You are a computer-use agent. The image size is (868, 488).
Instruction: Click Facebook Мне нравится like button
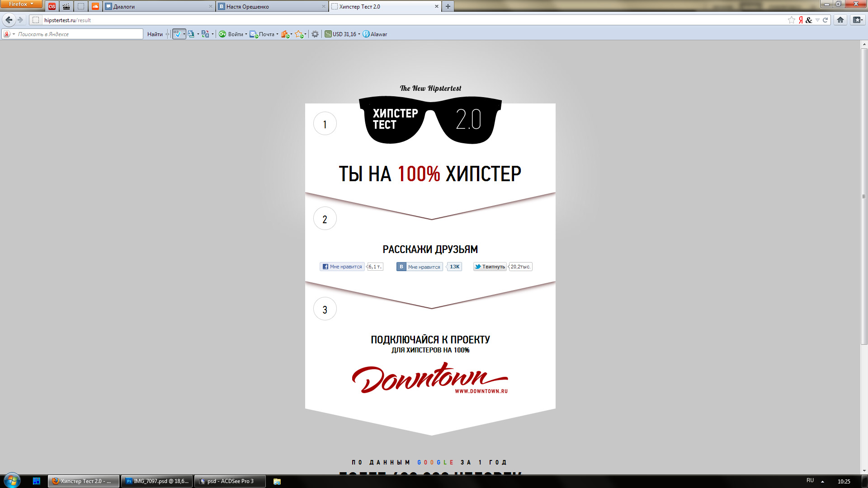[x=342, y=267]
